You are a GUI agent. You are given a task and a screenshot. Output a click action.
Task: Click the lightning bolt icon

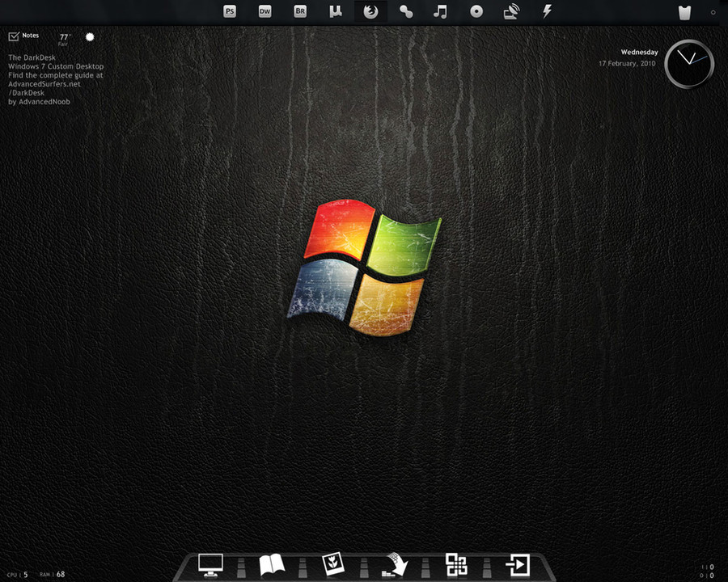pyautogui.click(x=548, y=11)
